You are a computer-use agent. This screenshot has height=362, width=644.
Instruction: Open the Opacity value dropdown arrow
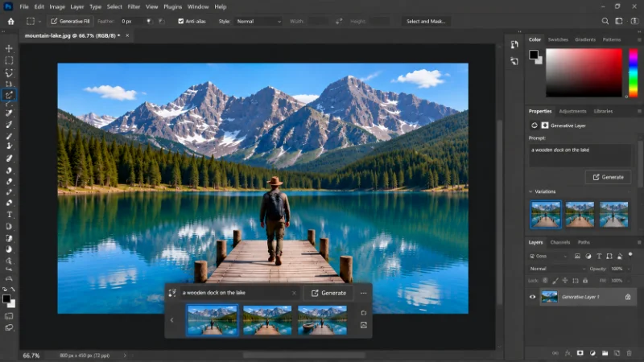[629, 269]
